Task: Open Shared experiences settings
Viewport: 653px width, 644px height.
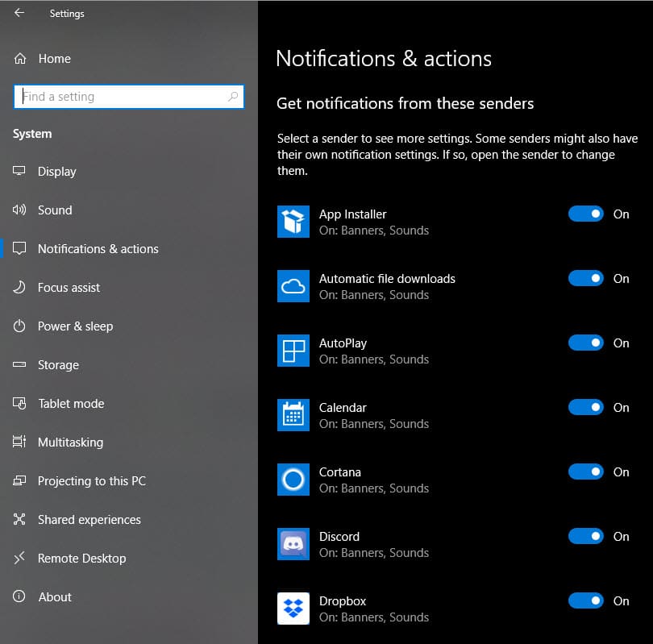Action: point(129,520)
